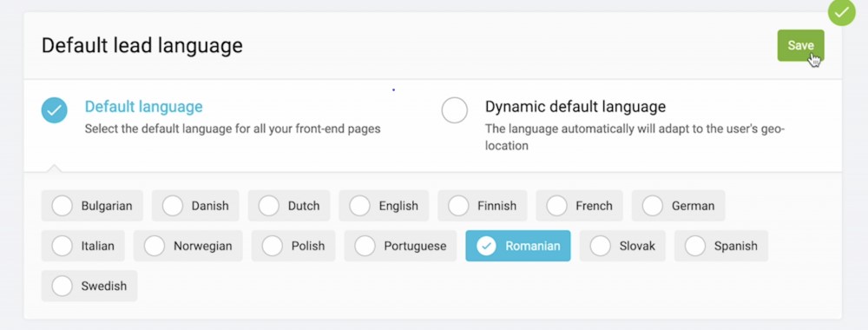Screen dimensions: 868x330
Task: Click the 'Default lead language' heading
Action: point(142,45)
